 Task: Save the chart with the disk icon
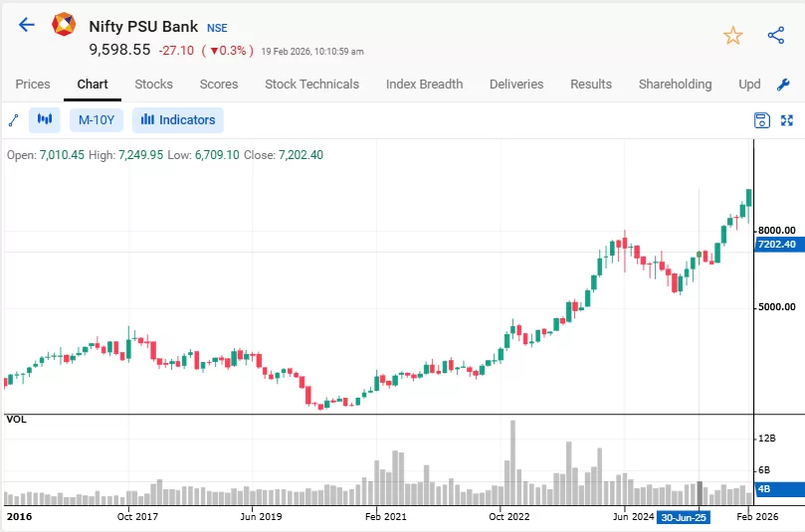click(x=762, y=120)
